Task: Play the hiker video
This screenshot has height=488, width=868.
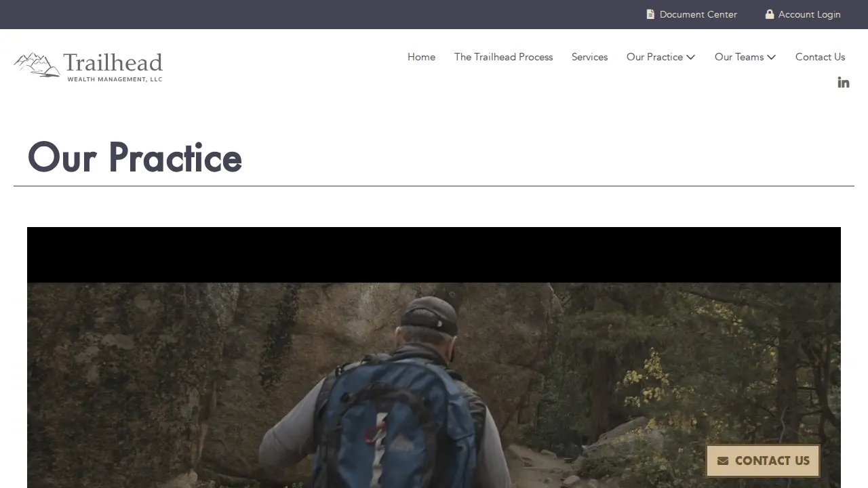Action: point(434,357)
